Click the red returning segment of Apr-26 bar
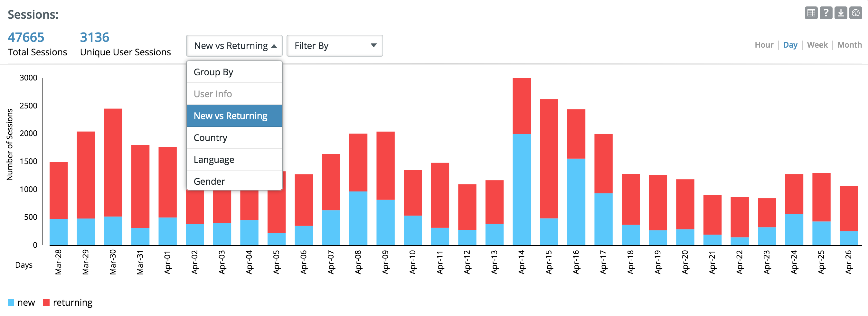The width and height of the screenshot is (868, 316). 848,209
